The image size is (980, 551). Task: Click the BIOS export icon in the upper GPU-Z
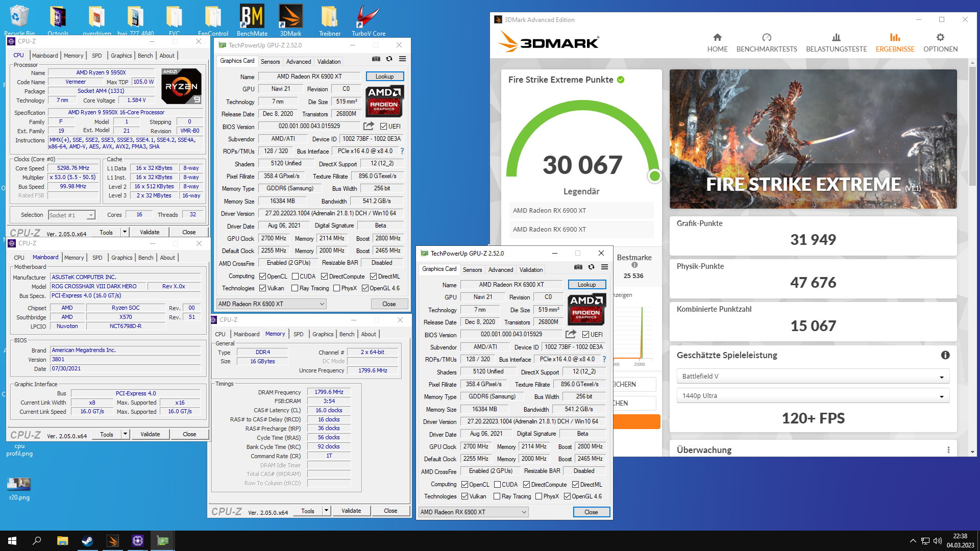[x=369, y=126]
